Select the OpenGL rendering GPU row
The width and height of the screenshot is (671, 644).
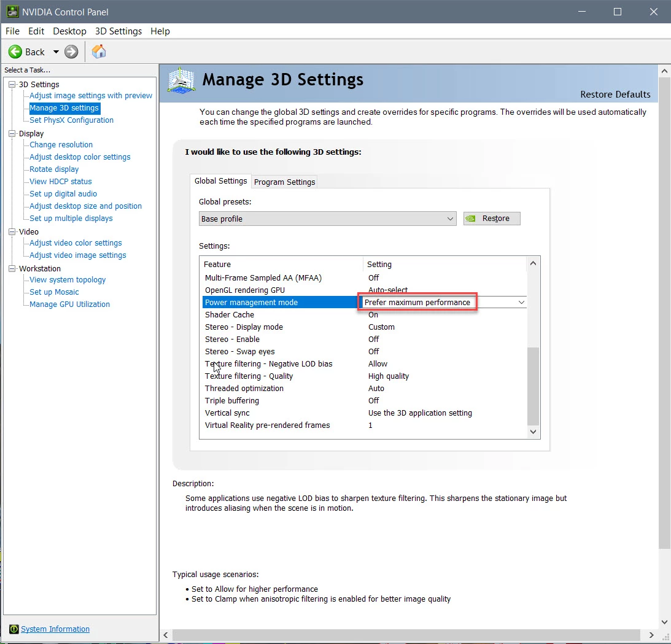coord(364,290)
